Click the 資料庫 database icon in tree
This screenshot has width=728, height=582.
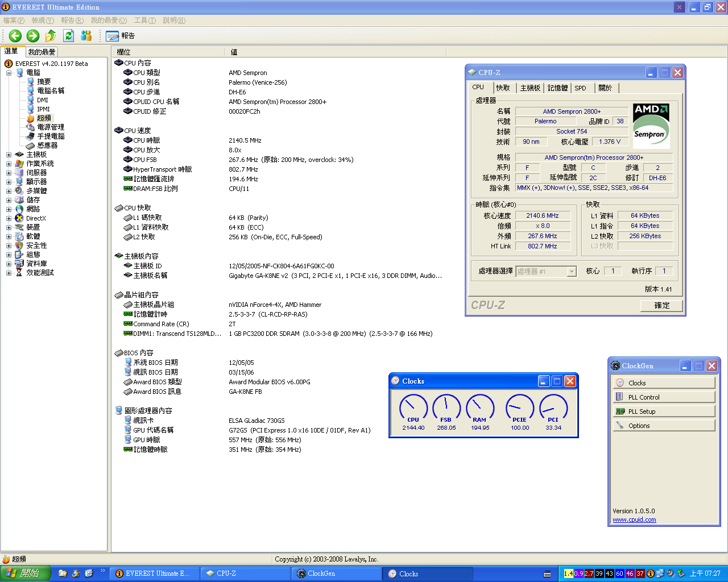[x=19, y=264]
